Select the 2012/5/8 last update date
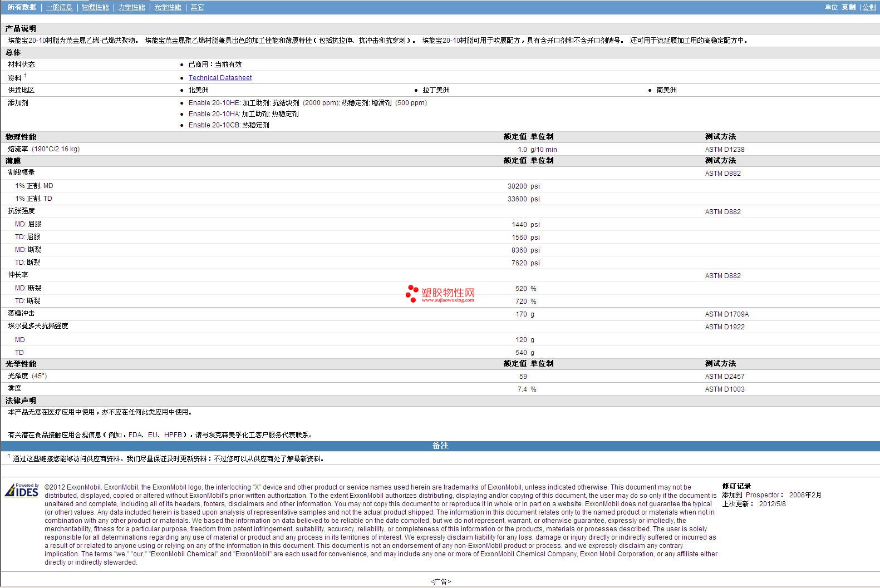Viewport: 880px width, 588px height. 773,504
